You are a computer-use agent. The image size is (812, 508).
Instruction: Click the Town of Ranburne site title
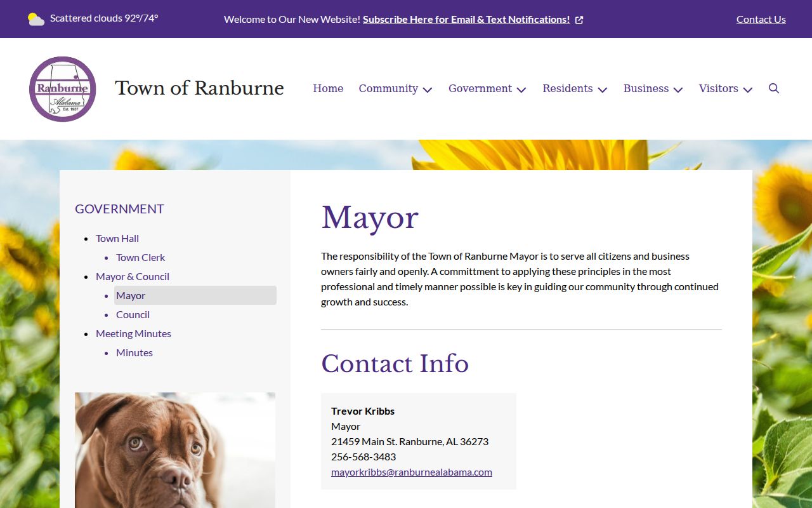coord(199,88)
